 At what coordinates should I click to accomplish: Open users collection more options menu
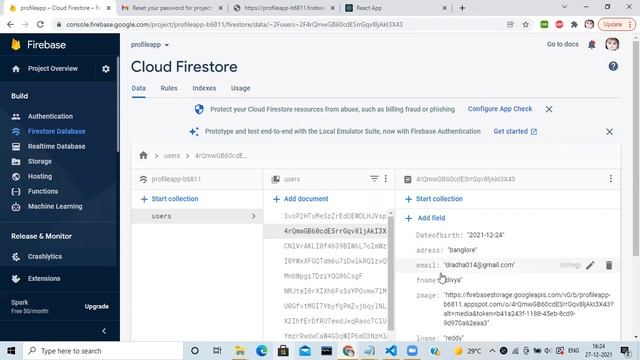pyautogui.click(x=386, y=179)
